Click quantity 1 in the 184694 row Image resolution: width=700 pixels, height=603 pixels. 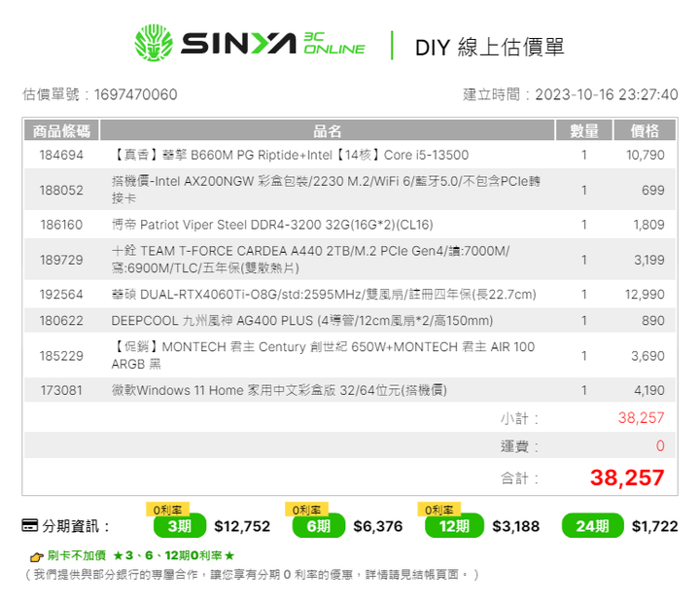[x=584, y=155]
